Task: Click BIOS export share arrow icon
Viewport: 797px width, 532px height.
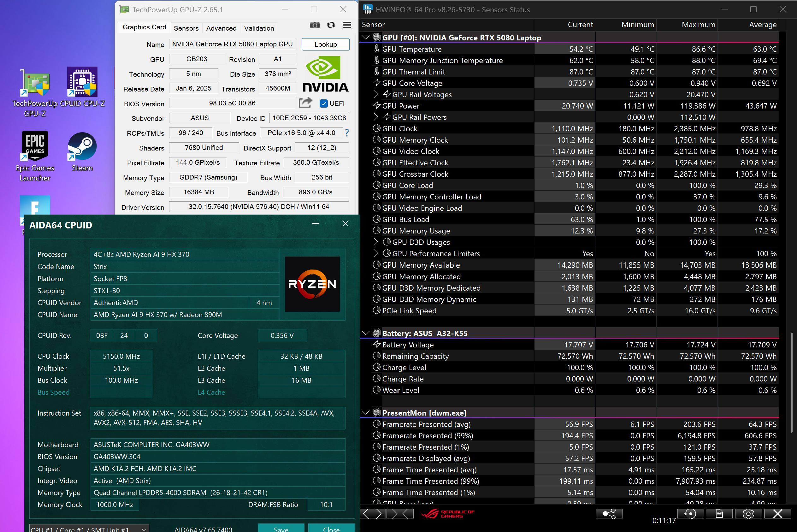Action: point(305,103)
